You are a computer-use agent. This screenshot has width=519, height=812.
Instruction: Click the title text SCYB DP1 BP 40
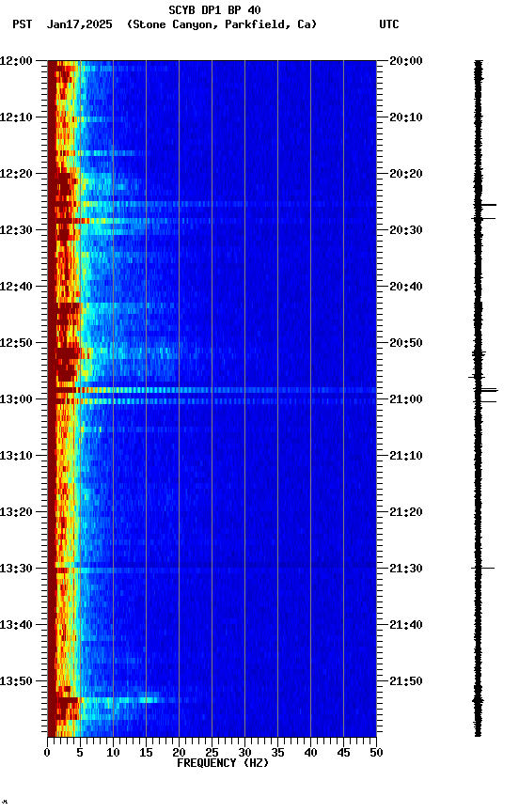(x=214, y=9)
